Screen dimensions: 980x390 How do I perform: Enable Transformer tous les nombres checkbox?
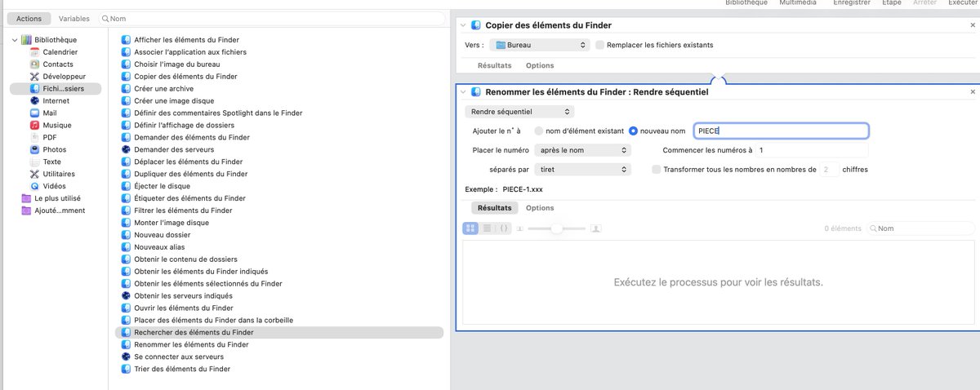(x=657, y=170)
